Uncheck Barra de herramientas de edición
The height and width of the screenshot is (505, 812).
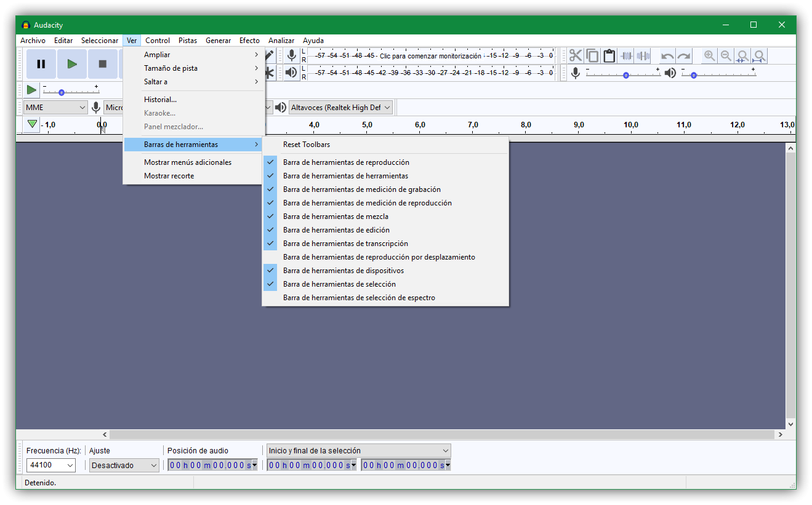tap(385, 230)
